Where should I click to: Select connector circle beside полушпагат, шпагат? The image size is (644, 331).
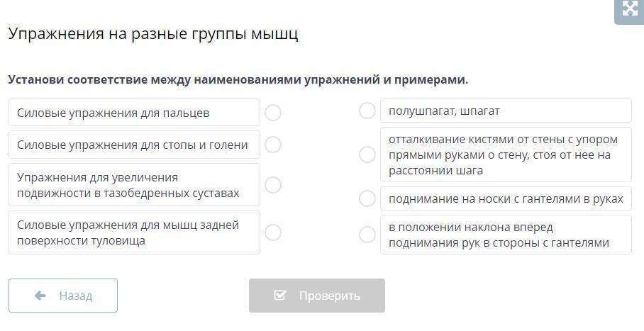(x=367, y=111)
